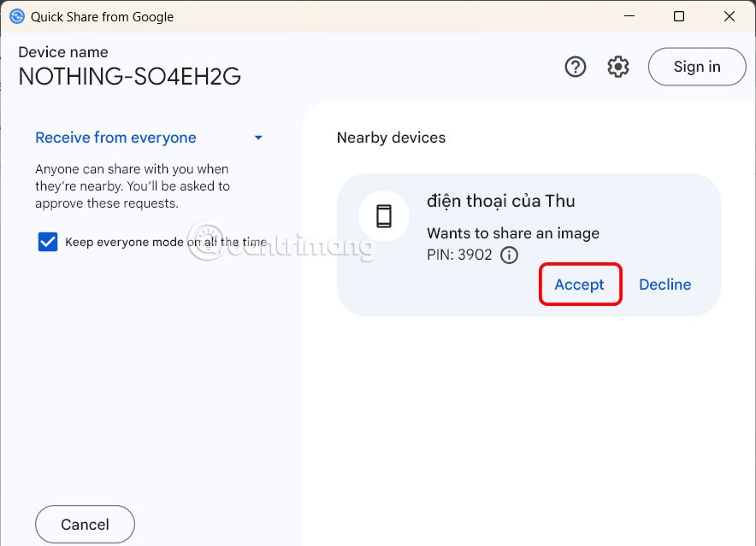The height and width of the screenshot is (546, 756).
Task: Expand the Receive from everyone dropdown arrow
Action: 258,138
